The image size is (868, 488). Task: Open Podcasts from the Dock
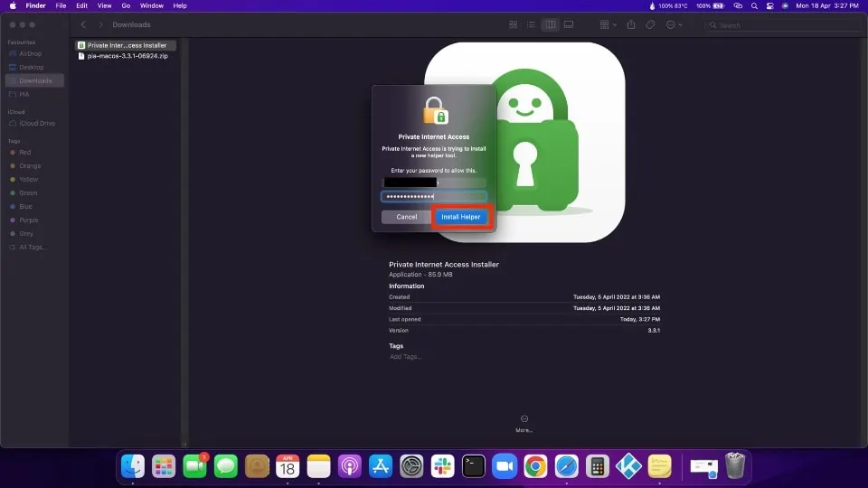point(350,466)
